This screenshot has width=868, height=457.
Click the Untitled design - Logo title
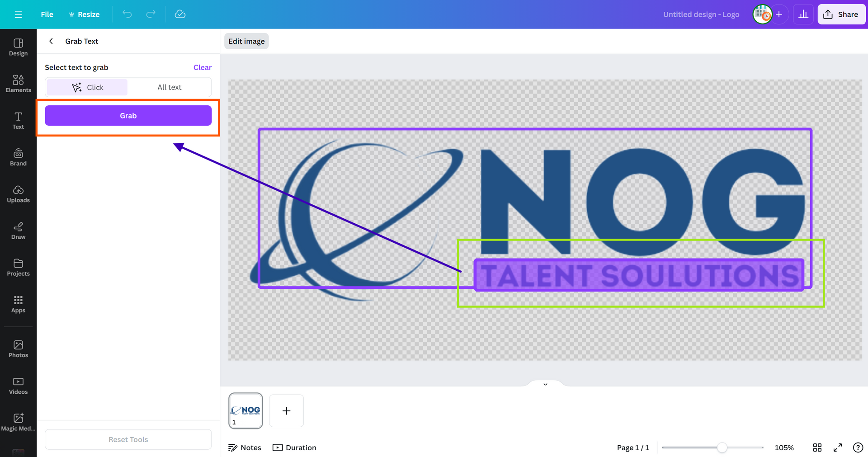tap(701, 14)
